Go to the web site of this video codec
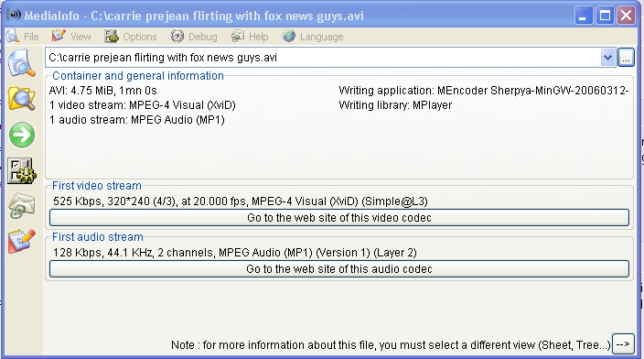 click(x=338, y=218)
